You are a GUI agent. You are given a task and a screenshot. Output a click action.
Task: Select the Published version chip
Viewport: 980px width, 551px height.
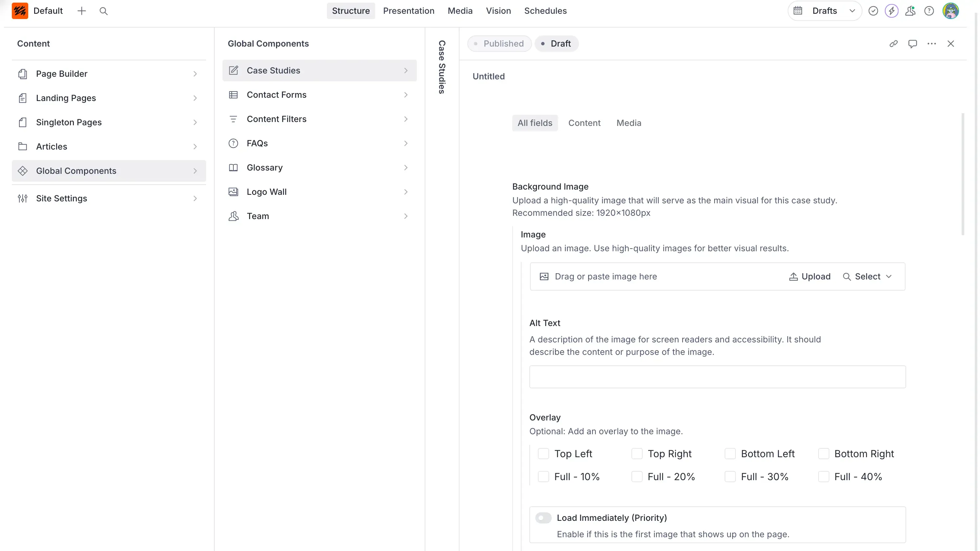pos(499,43)
